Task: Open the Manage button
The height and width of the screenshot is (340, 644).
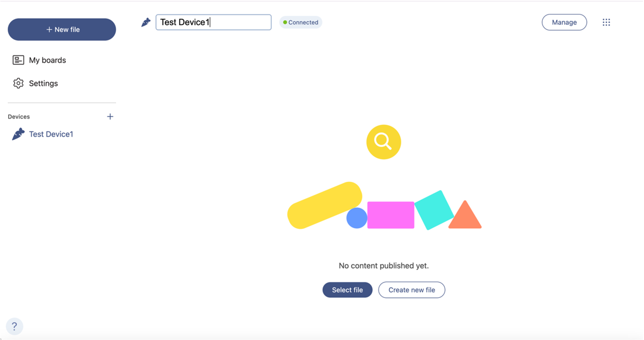Action: (564, 22)
